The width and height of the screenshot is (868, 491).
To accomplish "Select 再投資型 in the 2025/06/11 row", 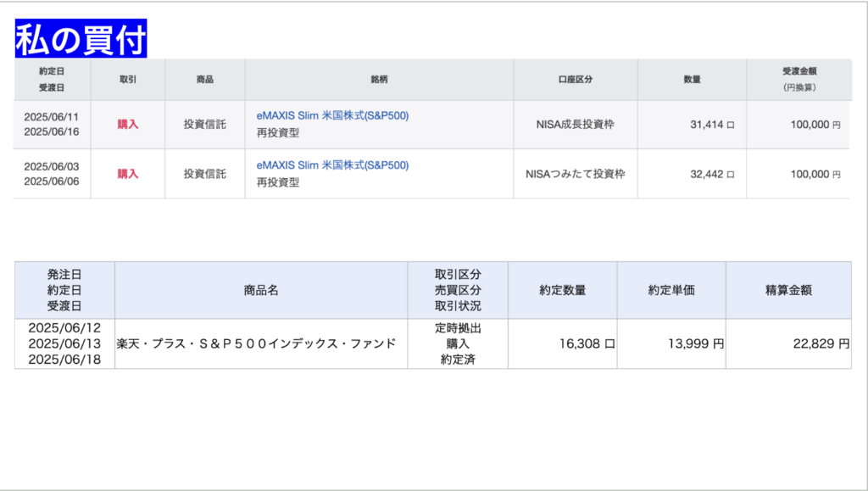I will [x=278, y=133].
